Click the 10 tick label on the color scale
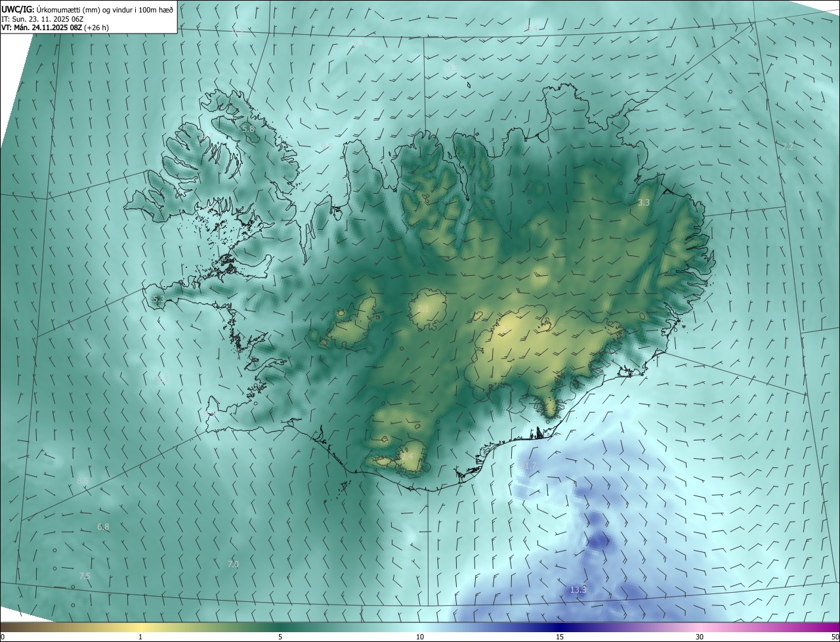This screenshot has height=642, width=840. 420,637
